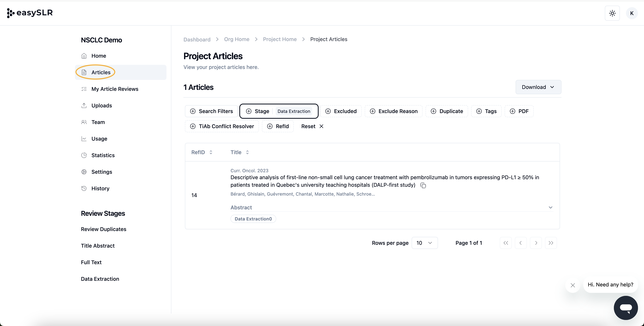Open the Exclude Reason filter
644x326 pixels.
[394, 111]
